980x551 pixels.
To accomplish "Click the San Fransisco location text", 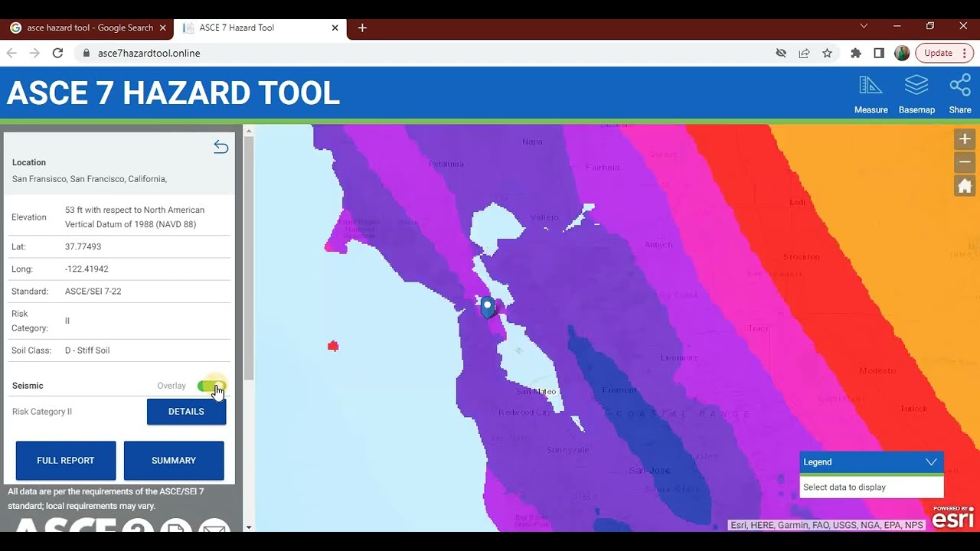I will tap(90, 179).
